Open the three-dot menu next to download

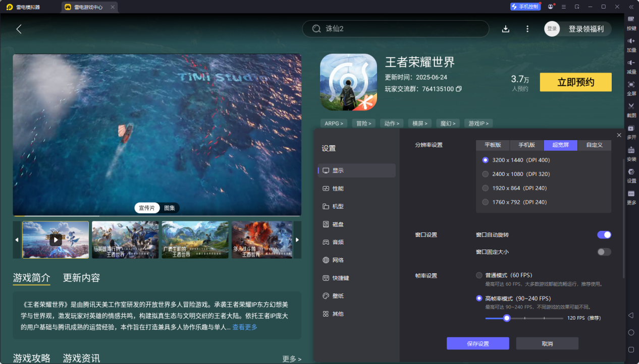[x=527, y=29]
